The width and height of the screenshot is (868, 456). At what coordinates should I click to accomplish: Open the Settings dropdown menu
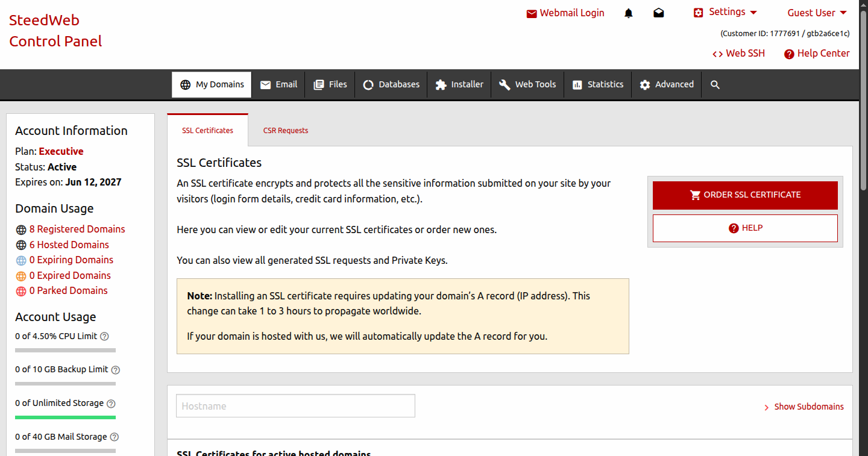pos(725,12)
